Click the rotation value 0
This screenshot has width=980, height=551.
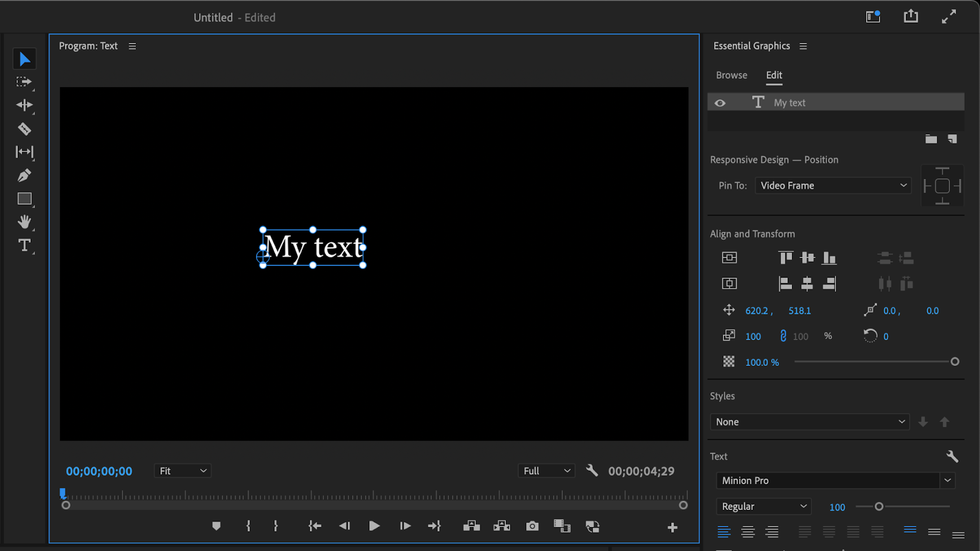886,336
